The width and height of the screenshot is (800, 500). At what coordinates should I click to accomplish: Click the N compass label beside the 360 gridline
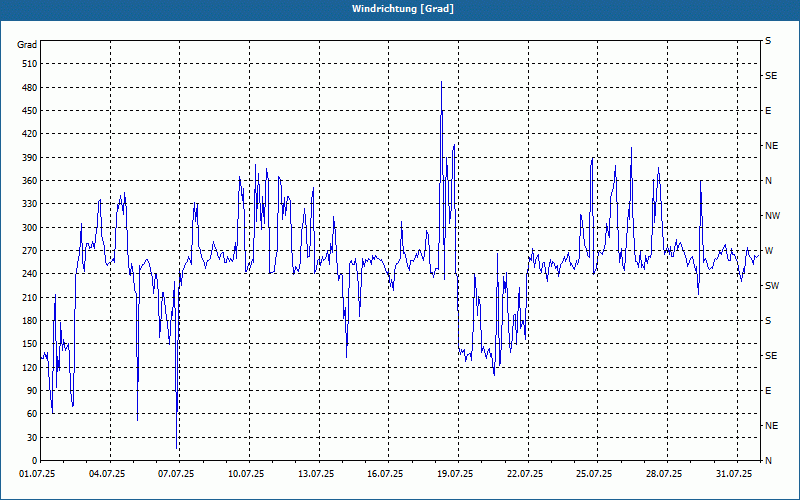tap(769, 181)
